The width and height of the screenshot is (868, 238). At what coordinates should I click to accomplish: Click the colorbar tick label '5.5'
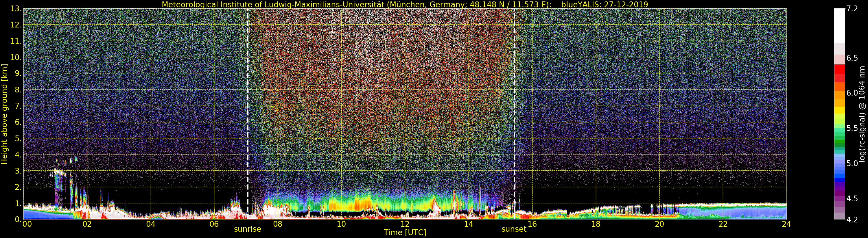point(852,128)
